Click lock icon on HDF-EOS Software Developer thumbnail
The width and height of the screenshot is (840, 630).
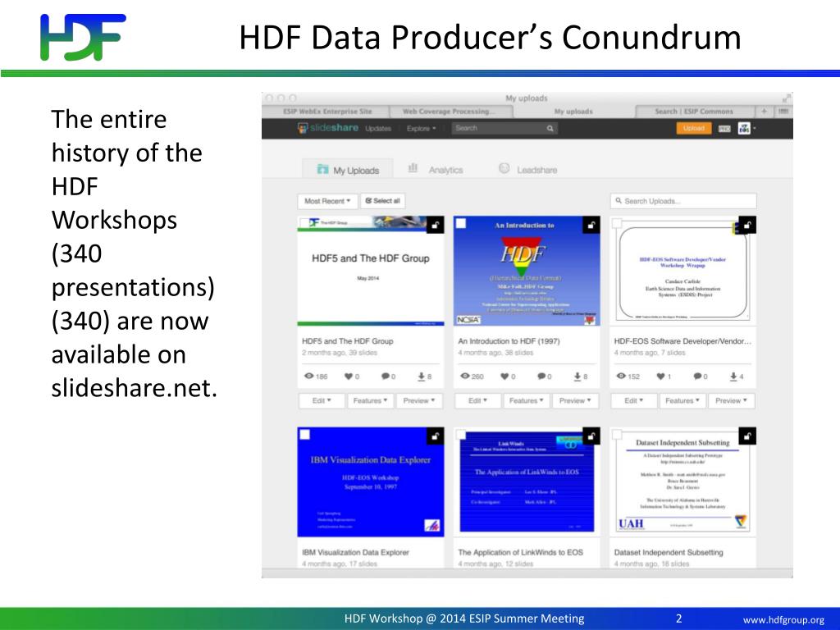coord(746,225)
